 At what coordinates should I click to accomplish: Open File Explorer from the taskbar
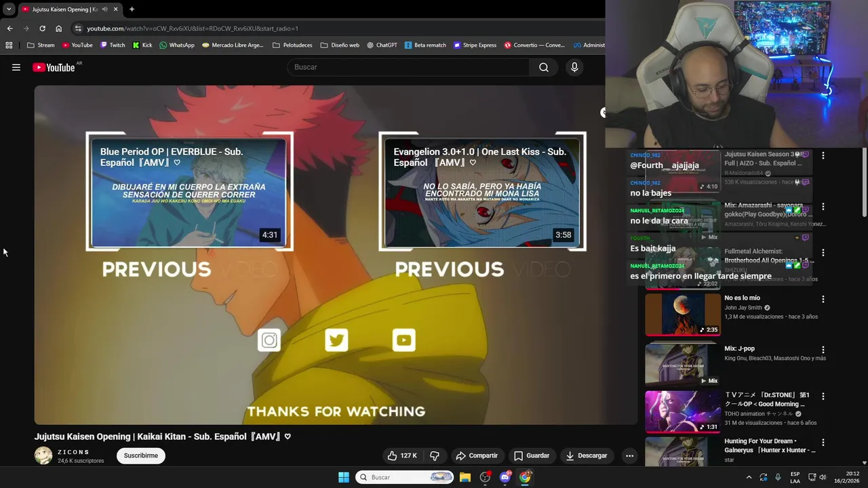465,477
